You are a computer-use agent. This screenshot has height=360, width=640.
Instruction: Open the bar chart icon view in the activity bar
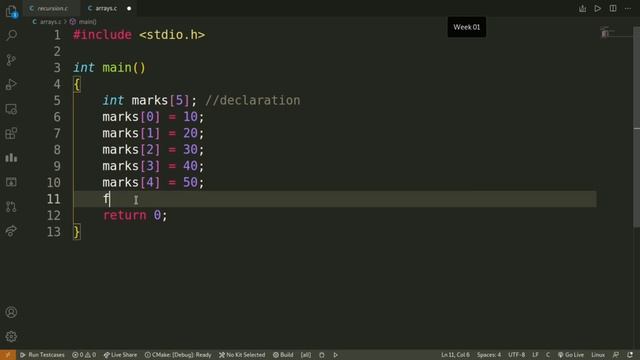tap(11, 158)
